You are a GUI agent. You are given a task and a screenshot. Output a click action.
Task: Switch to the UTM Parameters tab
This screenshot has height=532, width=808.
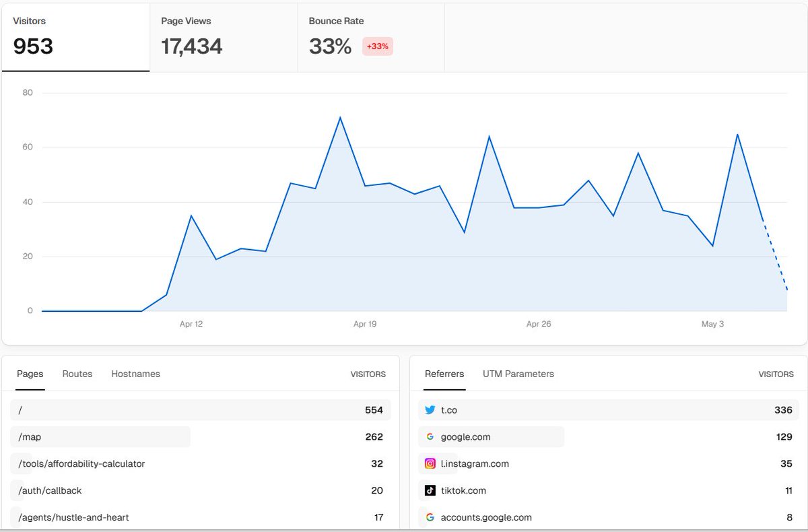[x=518, y=374]
